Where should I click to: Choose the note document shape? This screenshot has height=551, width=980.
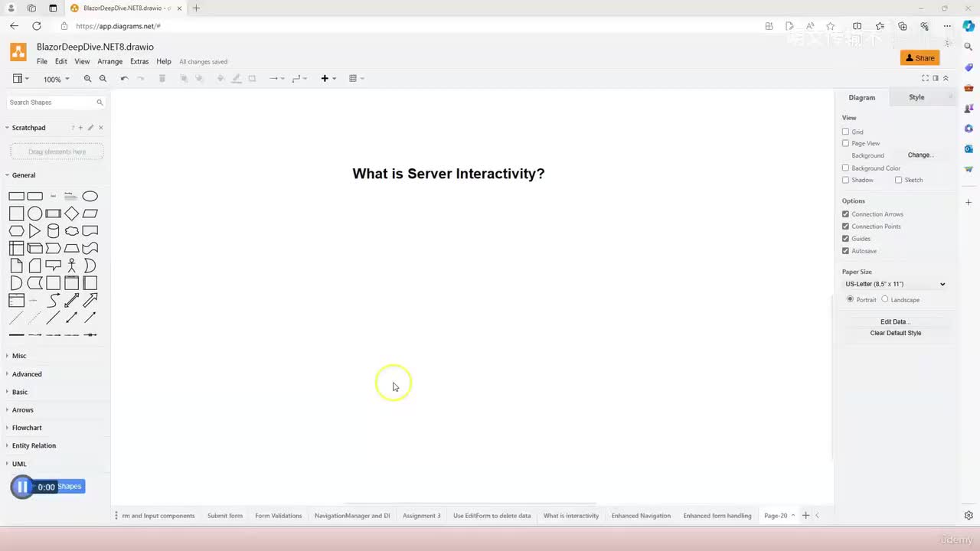click(16, 266)
